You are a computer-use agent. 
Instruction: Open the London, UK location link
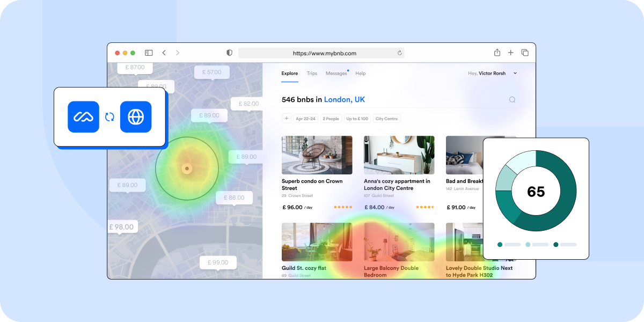345,99
